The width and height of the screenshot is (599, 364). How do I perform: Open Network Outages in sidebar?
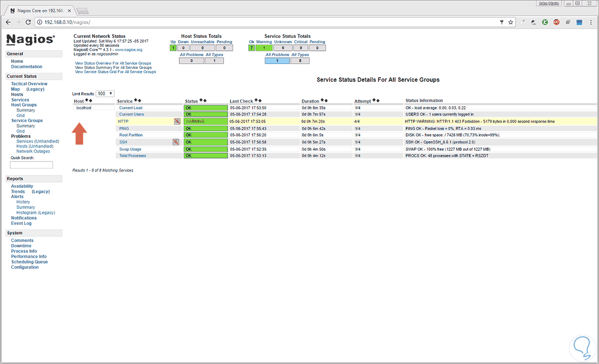coord(32,152)
